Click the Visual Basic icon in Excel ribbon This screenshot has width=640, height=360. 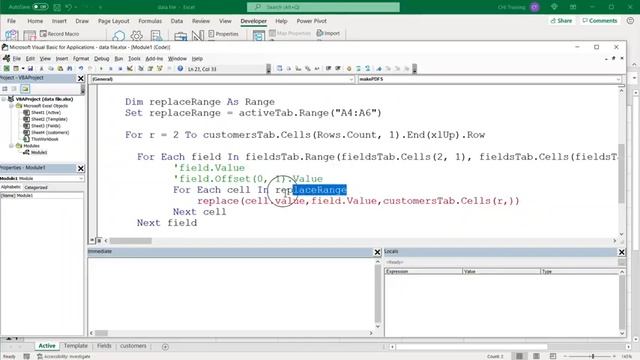click(x=11, y=35)
